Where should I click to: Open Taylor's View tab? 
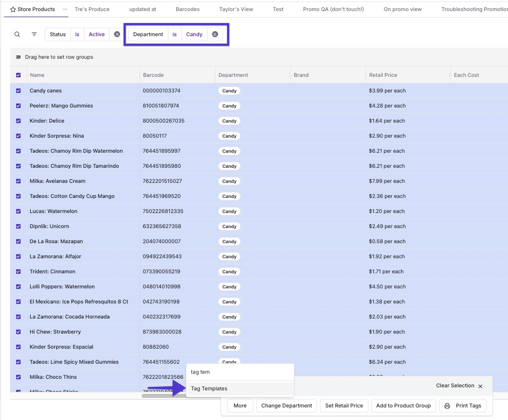(x=236, y=10)
